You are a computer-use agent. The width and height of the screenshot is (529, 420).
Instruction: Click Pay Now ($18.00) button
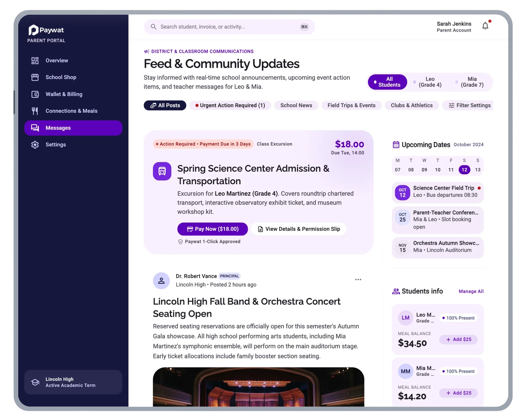212,229
